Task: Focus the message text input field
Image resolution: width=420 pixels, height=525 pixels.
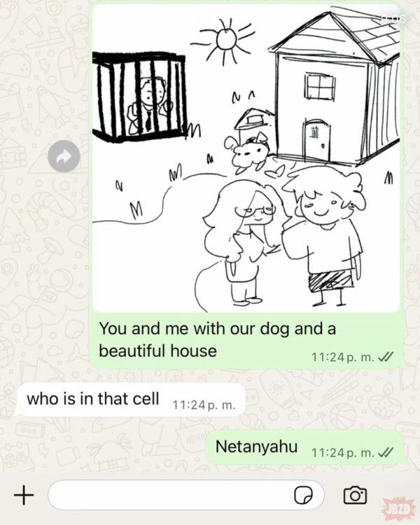Action: (186, 495)
